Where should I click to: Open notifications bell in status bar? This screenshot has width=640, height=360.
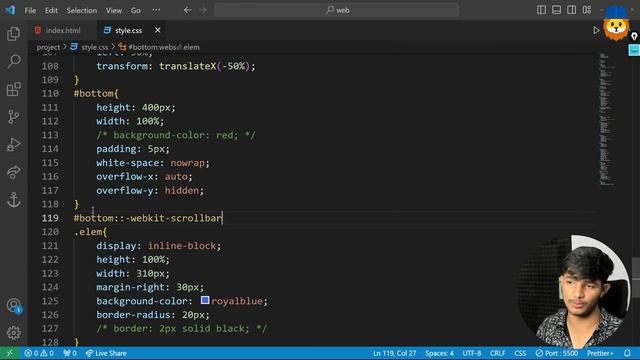(627, 353)
